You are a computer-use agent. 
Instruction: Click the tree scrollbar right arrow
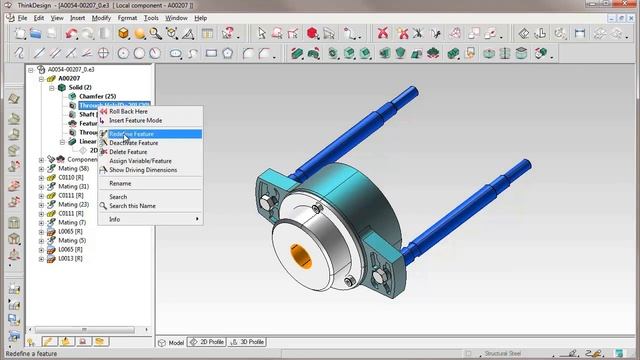tap(147, 329)
